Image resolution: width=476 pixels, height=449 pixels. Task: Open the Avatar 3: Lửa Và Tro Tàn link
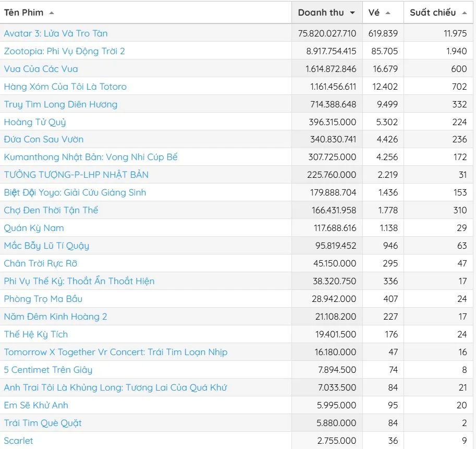[56, 33]
